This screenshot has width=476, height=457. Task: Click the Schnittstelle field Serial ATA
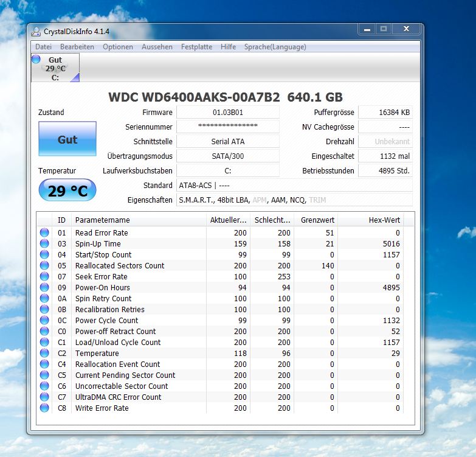[228, 141]
